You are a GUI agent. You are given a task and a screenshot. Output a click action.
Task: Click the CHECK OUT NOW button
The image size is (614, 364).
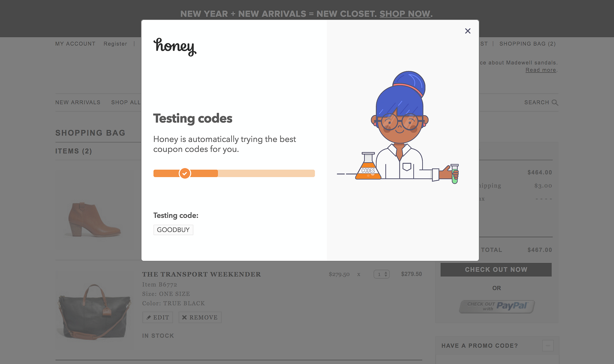[496, 270]
